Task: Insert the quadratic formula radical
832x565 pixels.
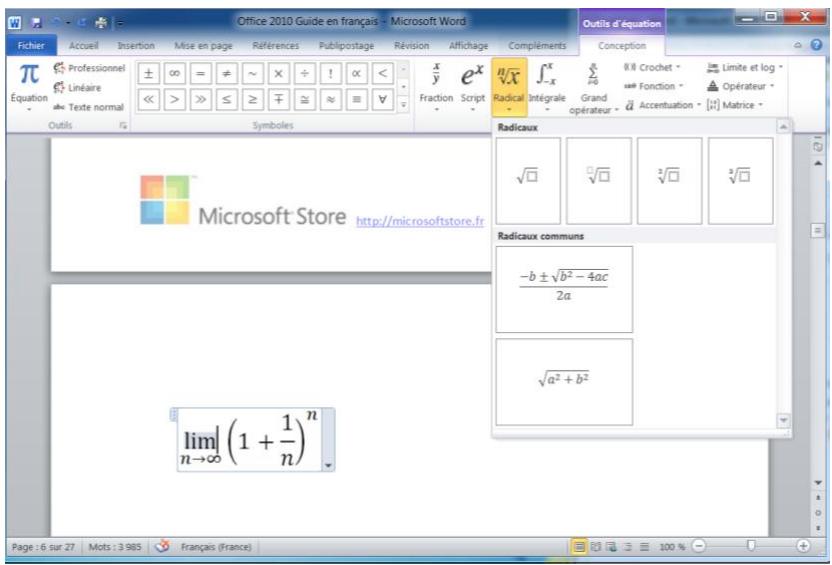Action: pyautogui.click(x=564, y=289)
